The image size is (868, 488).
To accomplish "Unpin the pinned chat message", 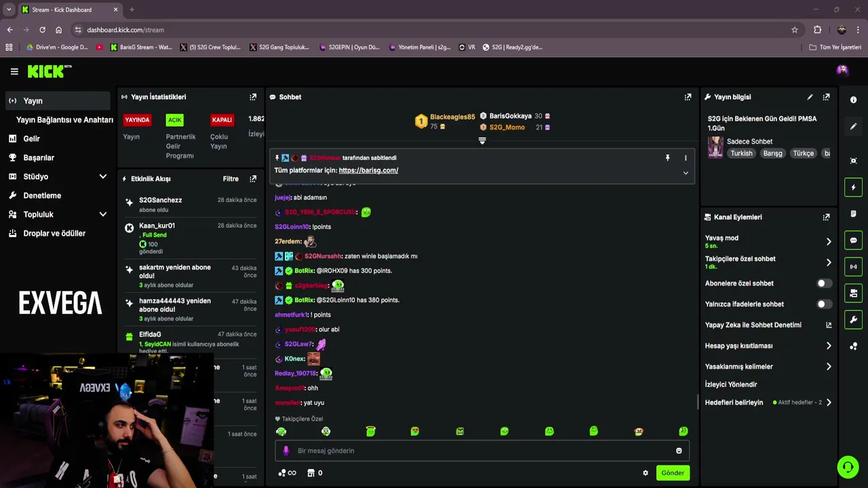I will (x=667, y=158).
